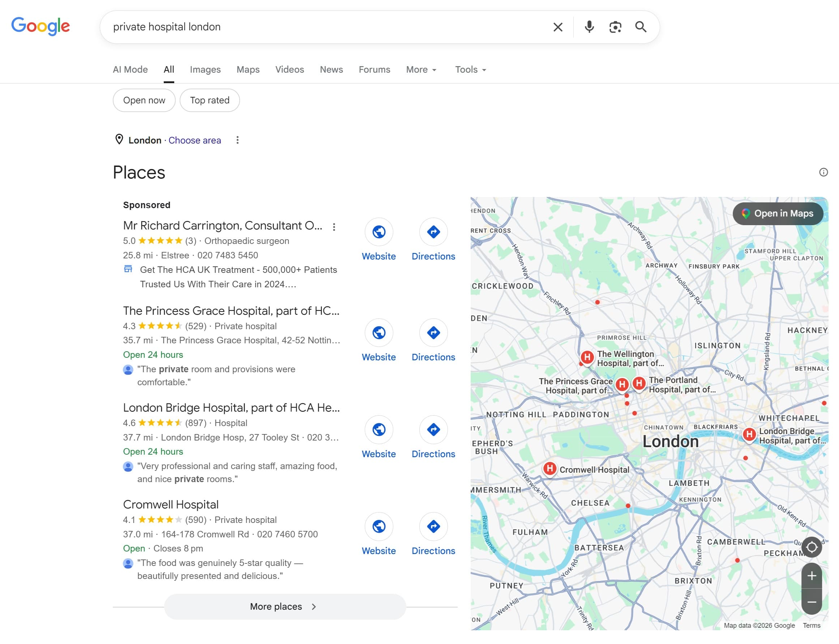
Task: Toggle the Top rated filter chip
Action: click(210, 100)
